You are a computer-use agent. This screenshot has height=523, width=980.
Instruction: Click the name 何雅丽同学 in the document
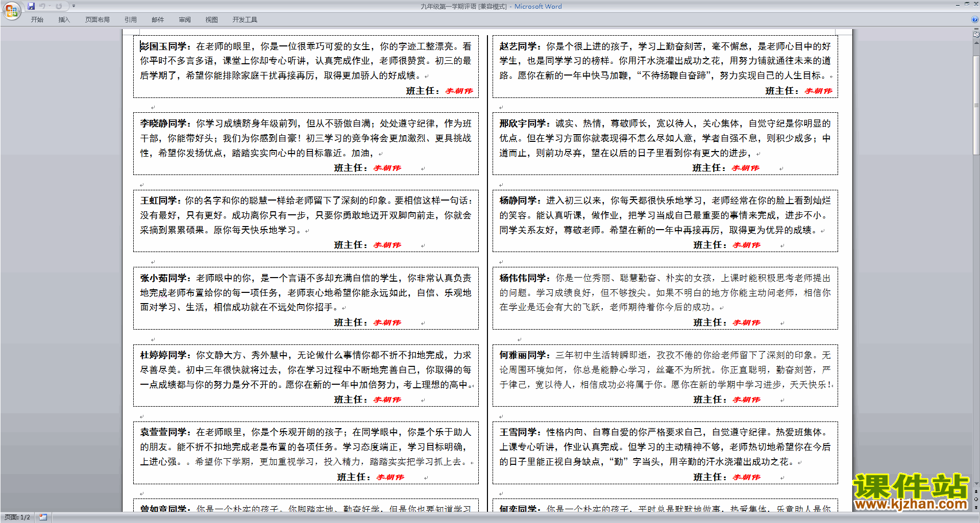(x=523, y=355)
